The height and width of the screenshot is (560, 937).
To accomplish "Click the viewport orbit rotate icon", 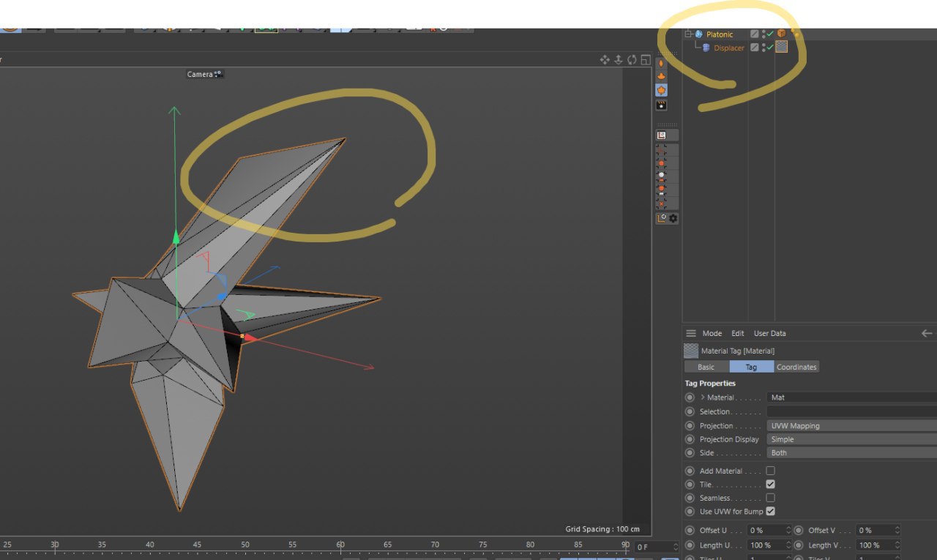I will pos(632,60).
